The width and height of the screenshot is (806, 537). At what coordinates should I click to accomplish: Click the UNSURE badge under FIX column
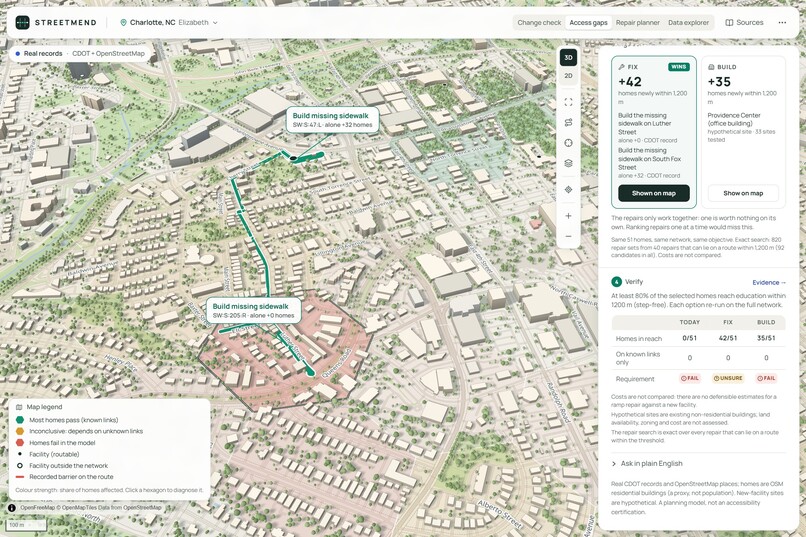728,378
